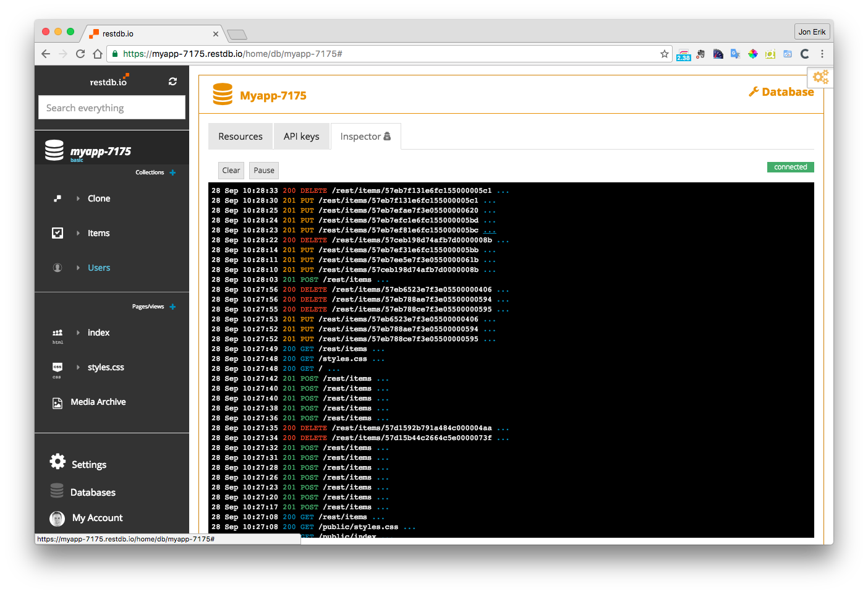
Task: Click the sidebar refresh icon beside restdb.io logo
Action: (172, 82)
